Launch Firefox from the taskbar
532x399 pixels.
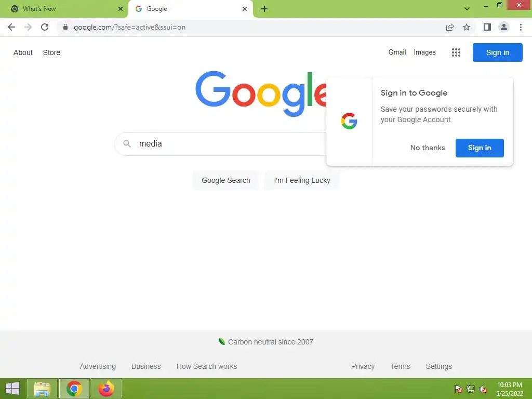[x=106, y=389]
